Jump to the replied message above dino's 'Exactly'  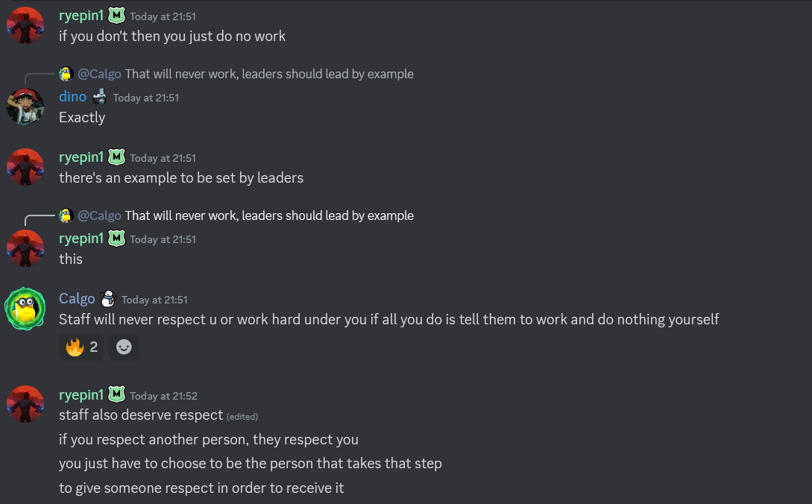tap(269, 74)
